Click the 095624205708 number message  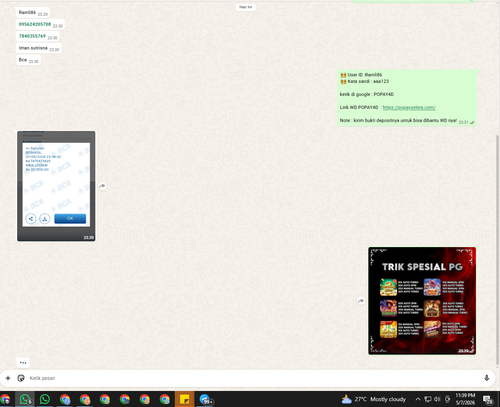pos(40,25)
